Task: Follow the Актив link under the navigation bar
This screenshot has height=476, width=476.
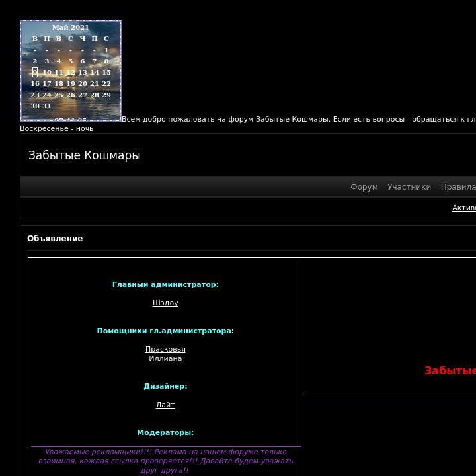Action: pyautogui.click(x=464, y=208)
